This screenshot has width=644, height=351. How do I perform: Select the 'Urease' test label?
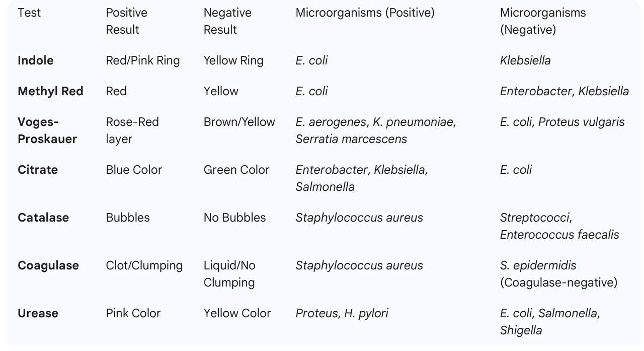coord(38,313)
